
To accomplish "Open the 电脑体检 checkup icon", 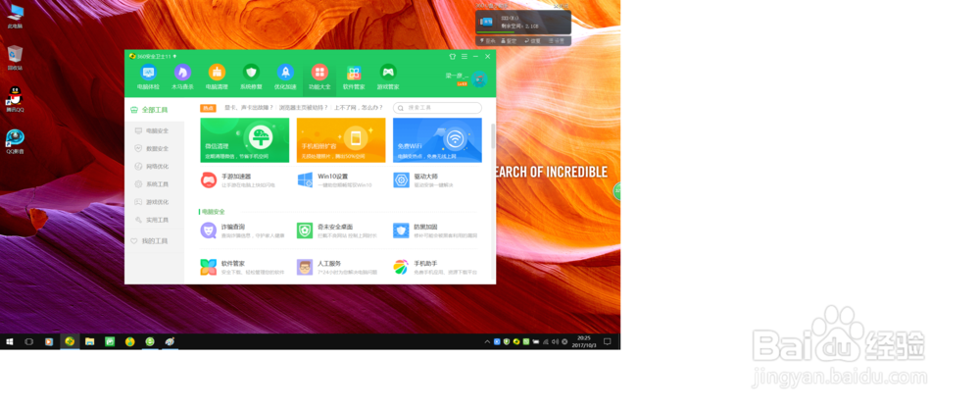I will [x=148, y=72].
